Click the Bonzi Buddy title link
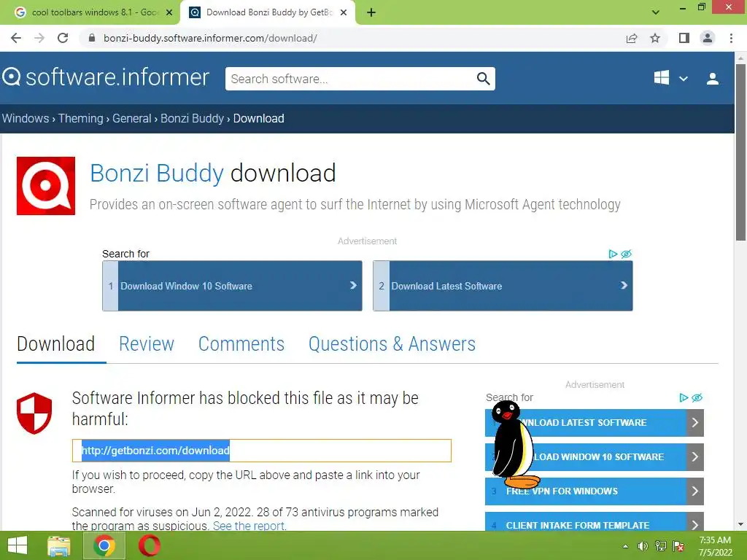747x560 pixels. [157, 173]
